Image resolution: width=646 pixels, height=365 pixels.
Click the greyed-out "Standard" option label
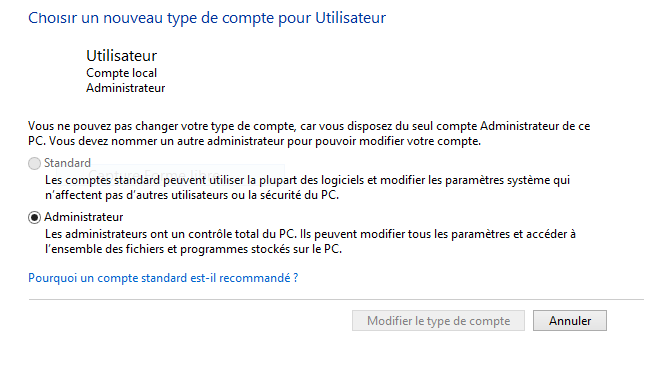pyautogui.click(x=67, y=163)
